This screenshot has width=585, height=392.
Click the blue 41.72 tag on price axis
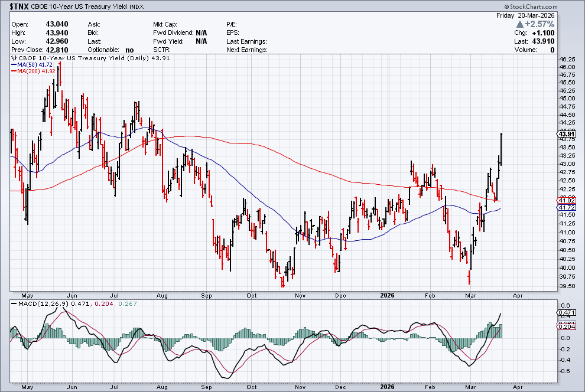click(x=566, y=208)
